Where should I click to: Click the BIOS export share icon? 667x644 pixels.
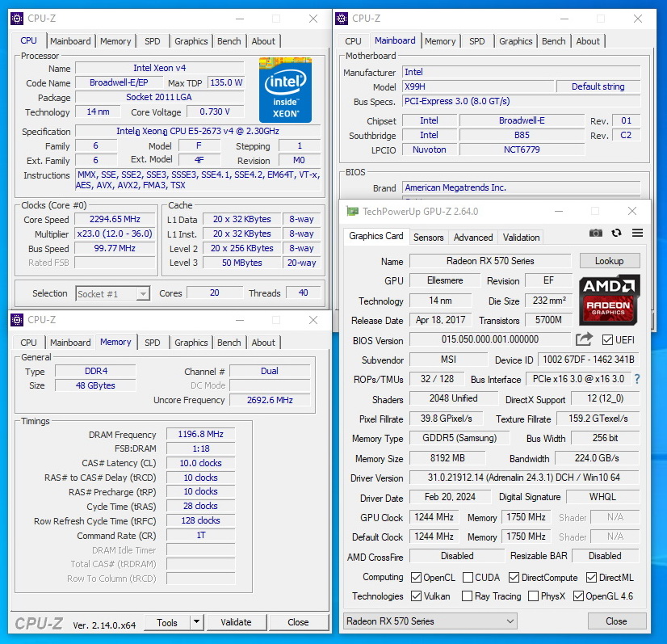coord(584,339)
